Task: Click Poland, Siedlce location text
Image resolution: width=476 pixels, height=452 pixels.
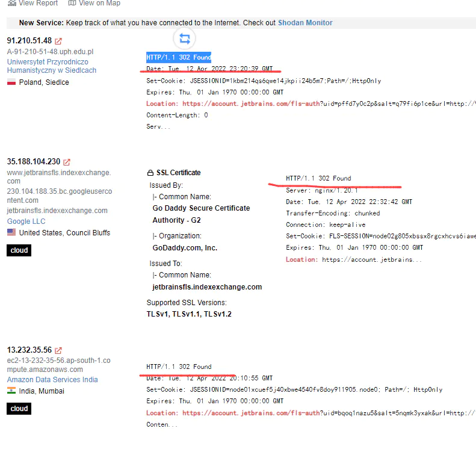Action: (44, 82)
